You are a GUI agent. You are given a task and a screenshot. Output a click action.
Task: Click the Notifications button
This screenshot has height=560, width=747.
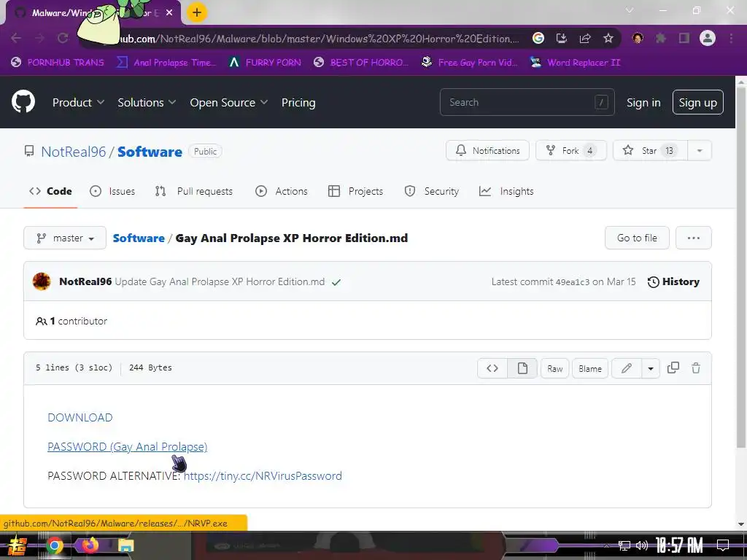pos(487,150)
